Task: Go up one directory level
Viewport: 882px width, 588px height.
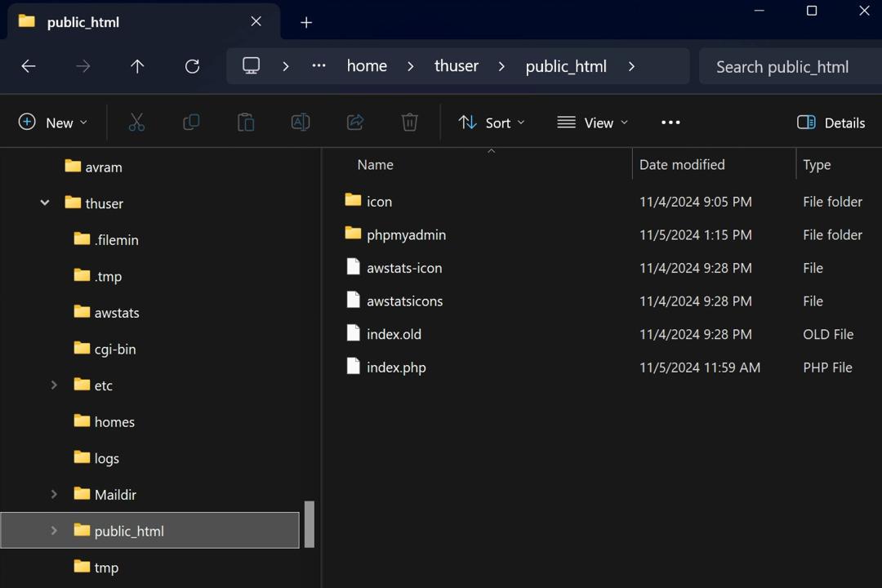Action: (x=137, y=66)
